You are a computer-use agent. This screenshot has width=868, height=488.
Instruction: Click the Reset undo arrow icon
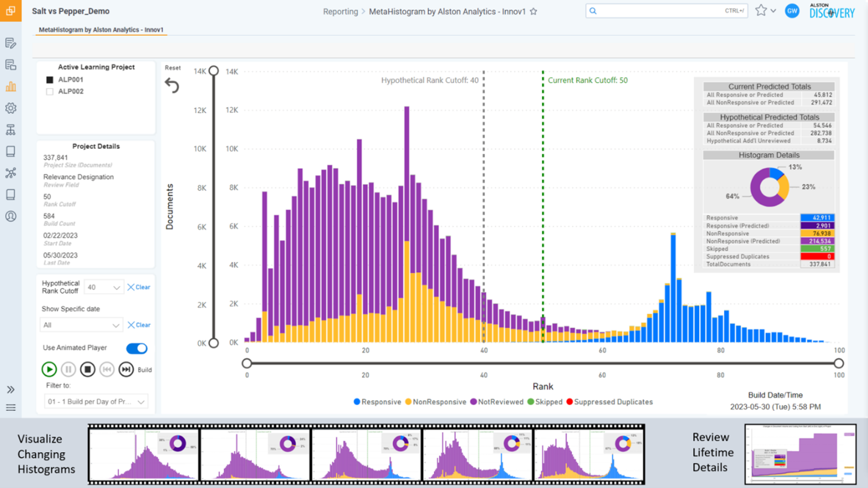pyautogui.click(x=172, y=86)
